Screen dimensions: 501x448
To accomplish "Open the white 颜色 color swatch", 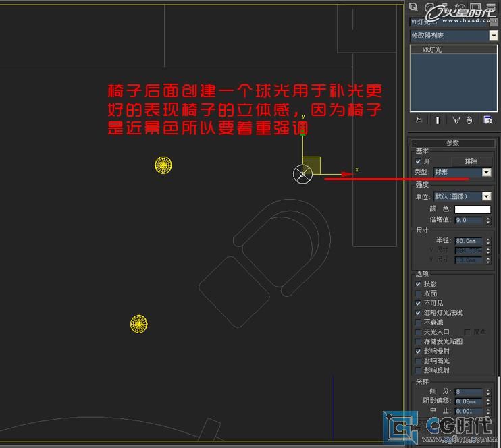I will tap(472, 209).
